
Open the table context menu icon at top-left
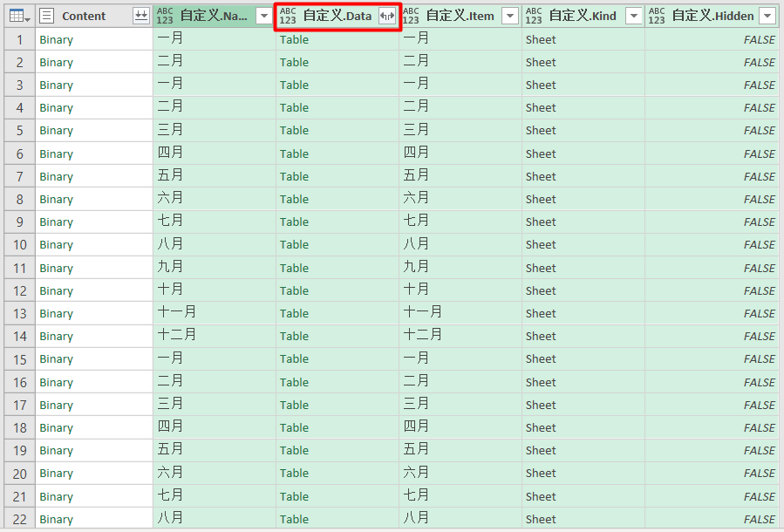pyautogui.click(x=17, y=16)
